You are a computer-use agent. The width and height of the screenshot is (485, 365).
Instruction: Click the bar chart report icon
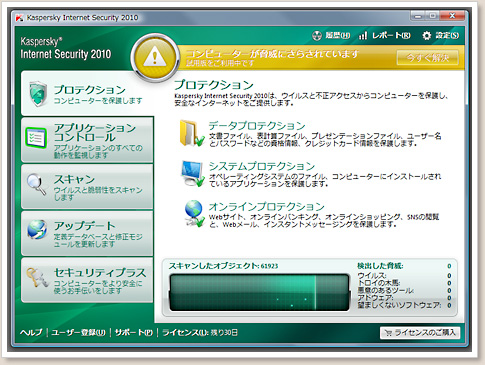(363, 35)
